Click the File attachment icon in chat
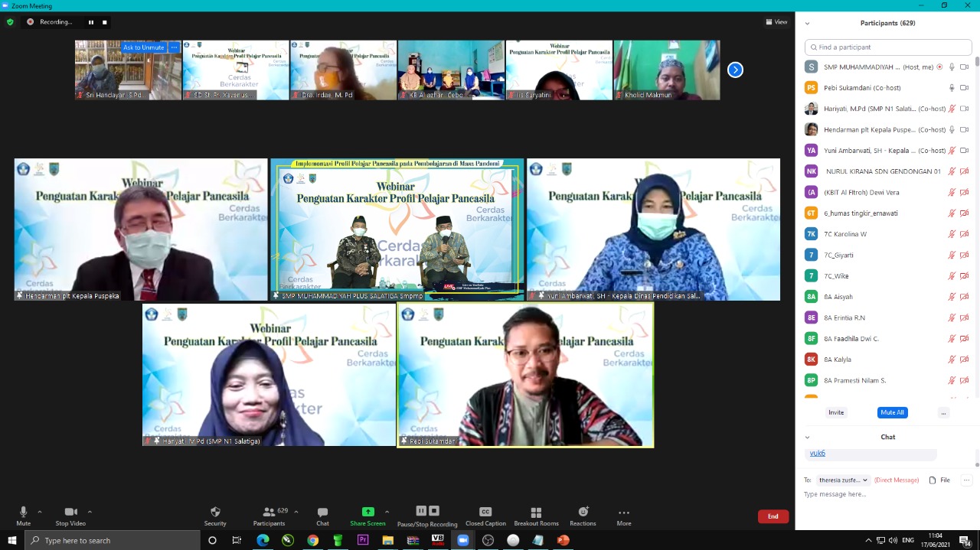 click(933, 480)
